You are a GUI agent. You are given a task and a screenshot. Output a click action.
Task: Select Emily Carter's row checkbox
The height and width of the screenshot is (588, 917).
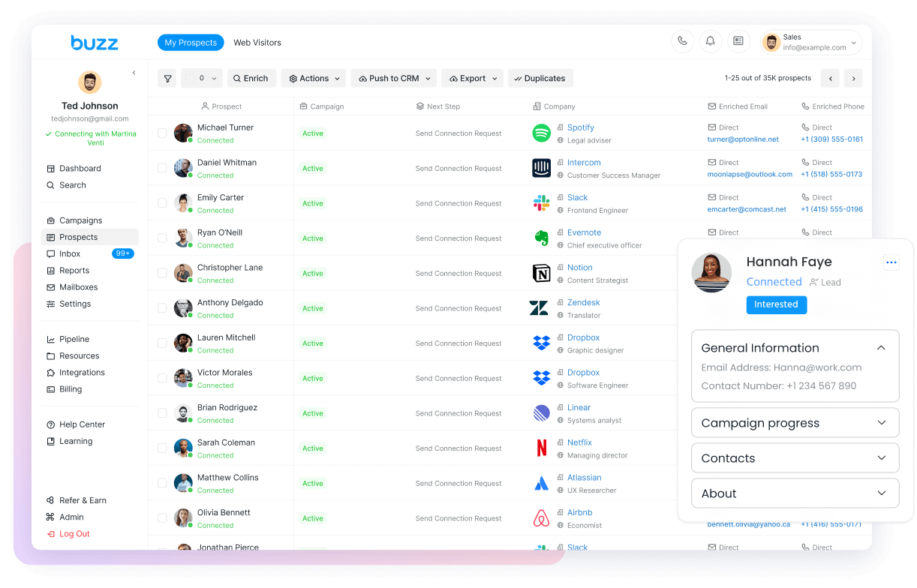[x=162, y=203]
